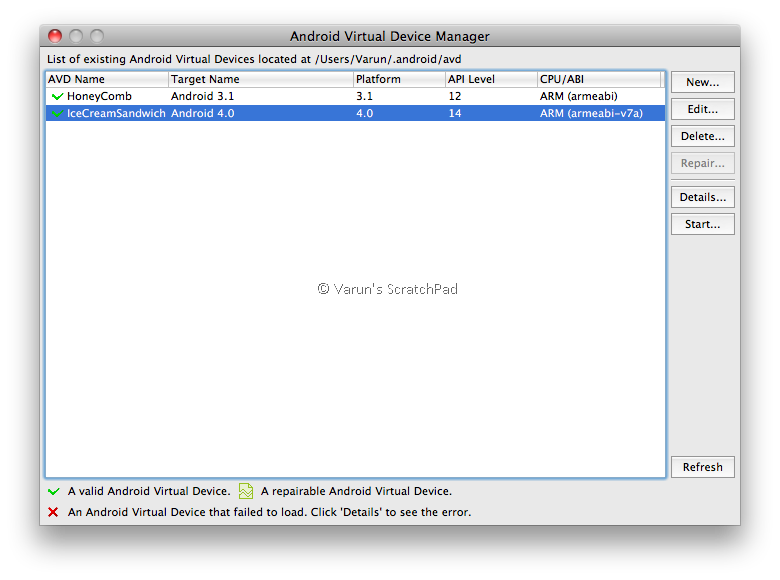Click the ARM (armeabi) cell
This screenshot has width=780, height=580.
click(x=579, y=96)
